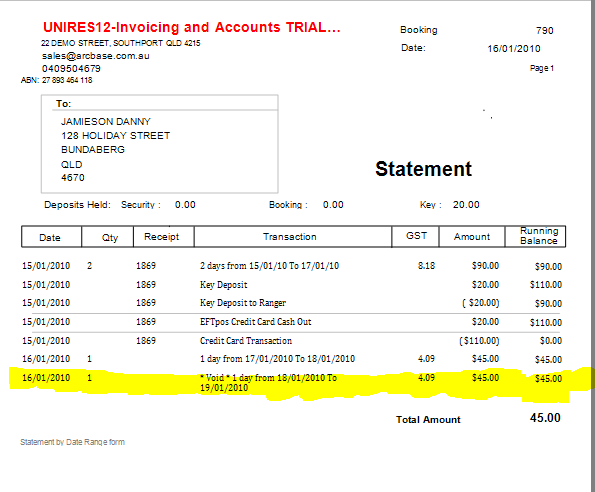Click the ($20.00) amount

(480, 303)
